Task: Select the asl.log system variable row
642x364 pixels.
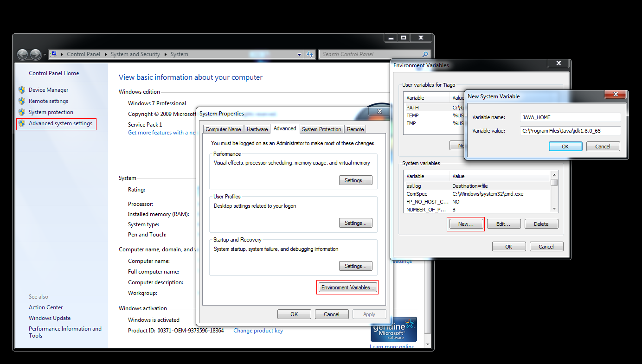Action: pyautogui.click(x=477, y=186)
